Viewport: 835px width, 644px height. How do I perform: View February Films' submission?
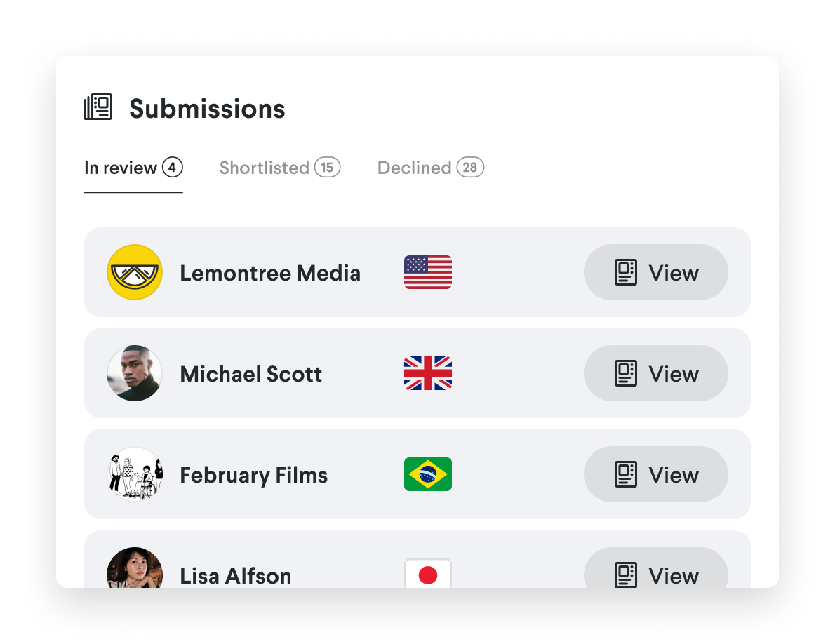click(655, 474)
